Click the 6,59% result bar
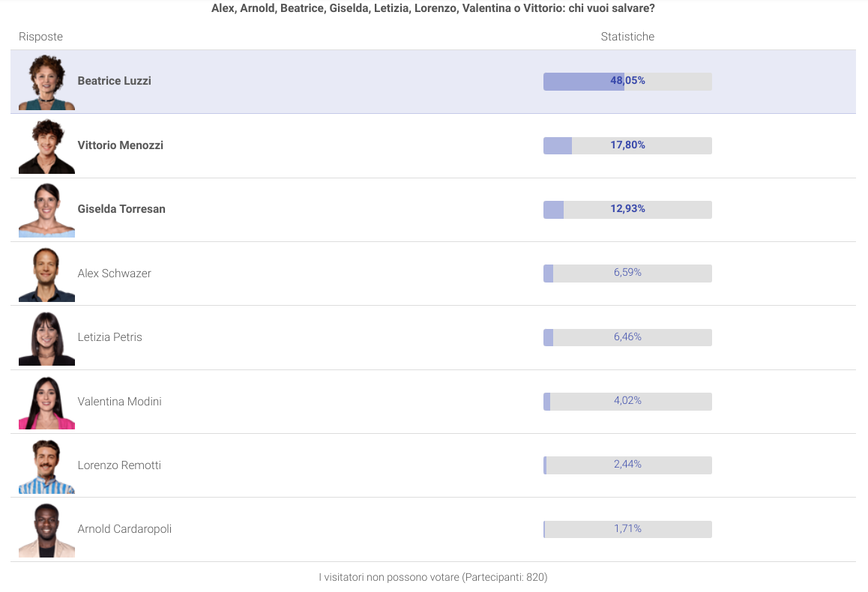The image size is (868, 592). pyautogui.click(x=627, y=274)
